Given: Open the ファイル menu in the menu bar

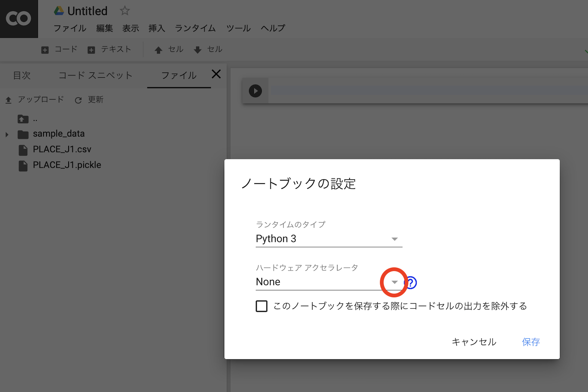Looking at the screenshot, I should [70, 28].
